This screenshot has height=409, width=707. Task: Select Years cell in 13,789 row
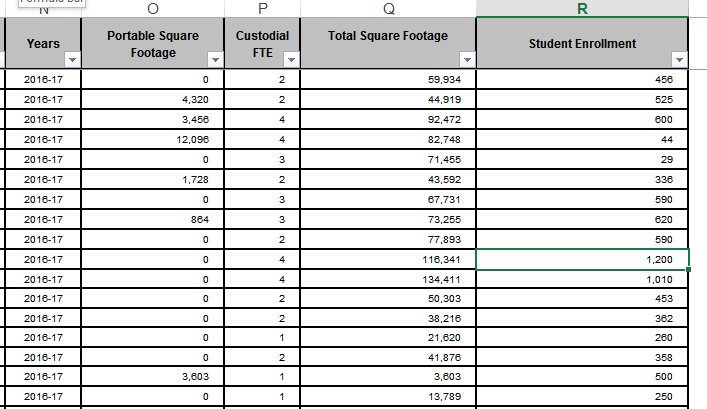click(43, 396)
